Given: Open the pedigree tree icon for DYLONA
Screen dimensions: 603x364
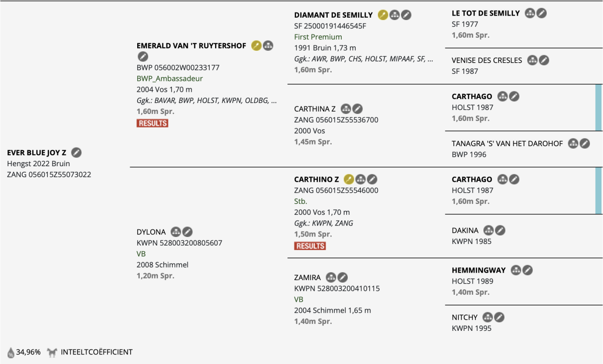Looking at the screenshot, I should 175,232.
